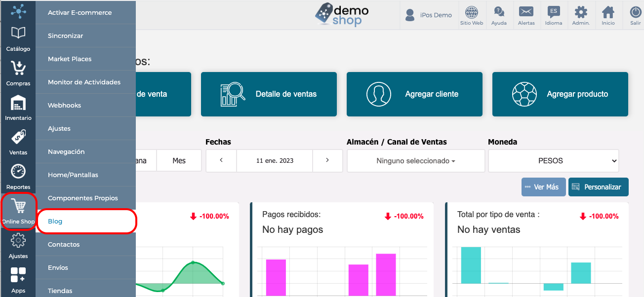This screenshot has width=644, height=297.
Task: Select the Mes period button
Action: [x=179, y=161]
